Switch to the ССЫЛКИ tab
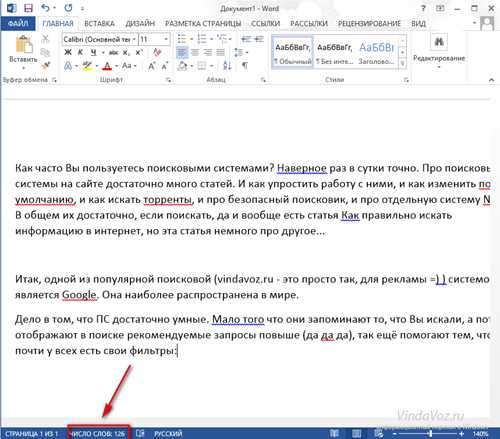The height and width of the screenshot is (439, 500). tap(265, 24)
